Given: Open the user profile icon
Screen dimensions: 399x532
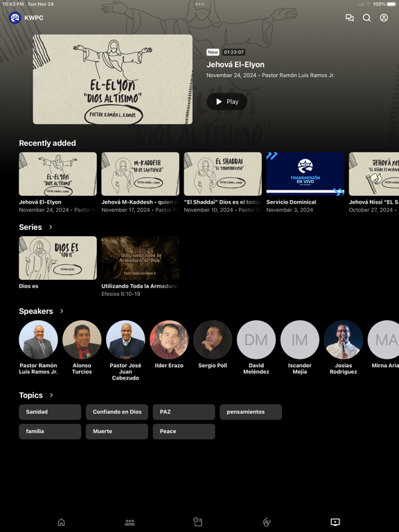Looking at the screenshot, I should [x=384, y=17].
